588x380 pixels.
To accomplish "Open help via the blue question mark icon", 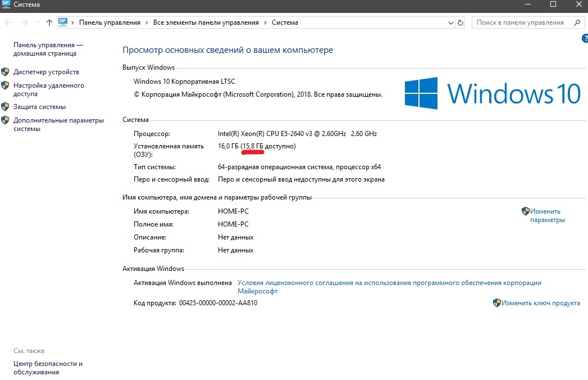I will [x=585, y=38].
